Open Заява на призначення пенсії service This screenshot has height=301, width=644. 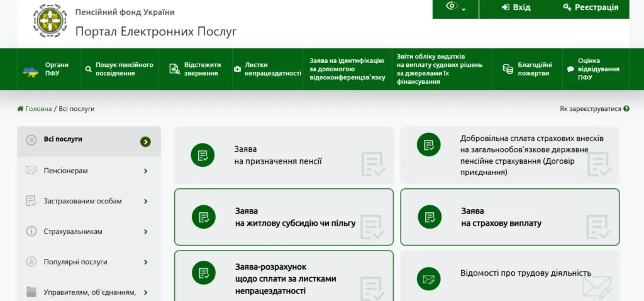tap(284, 155)
